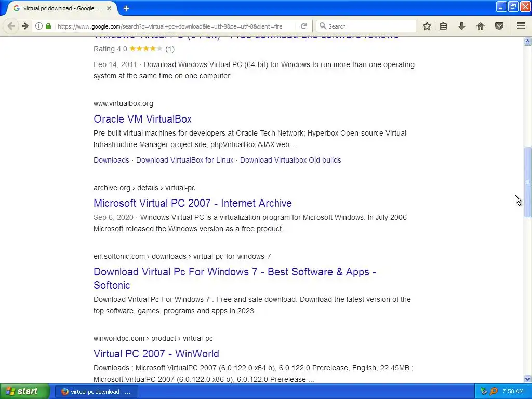Click the orange magnifier tray icon
The height and width of the screenshot is (399, 532).
pyautogui.click(x=494, y=392)
